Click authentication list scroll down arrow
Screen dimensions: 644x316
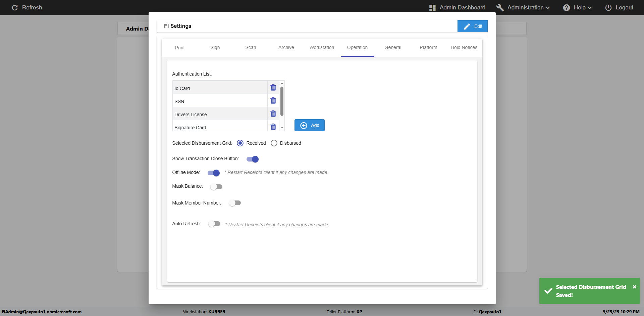(282, 128)
